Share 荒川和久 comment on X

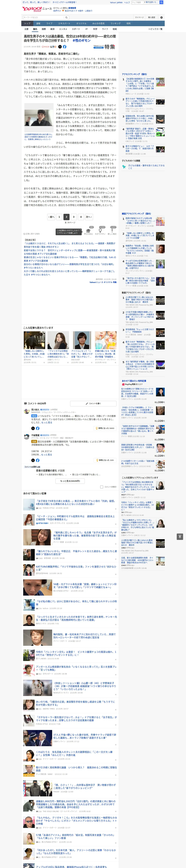33,428
